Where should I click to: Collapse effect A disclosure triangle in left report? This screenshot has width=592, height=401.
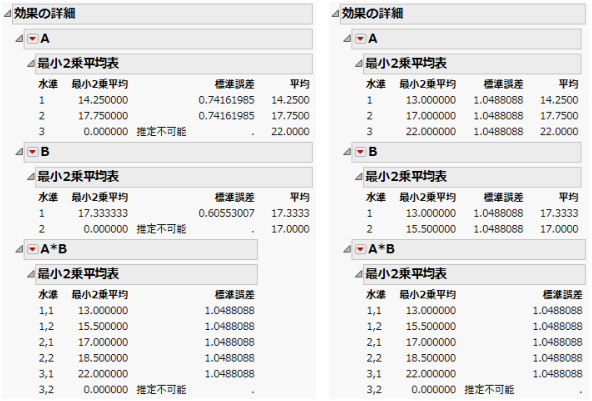[x=19, y=39]
